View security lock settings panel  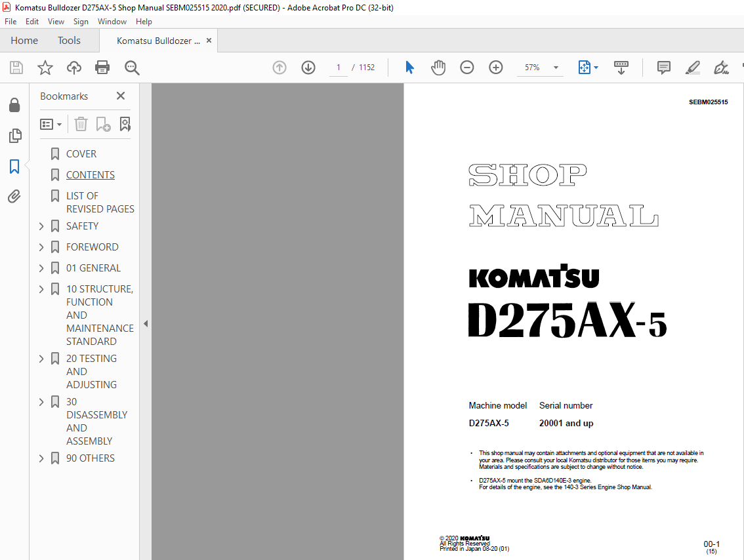tap(14, 105)
